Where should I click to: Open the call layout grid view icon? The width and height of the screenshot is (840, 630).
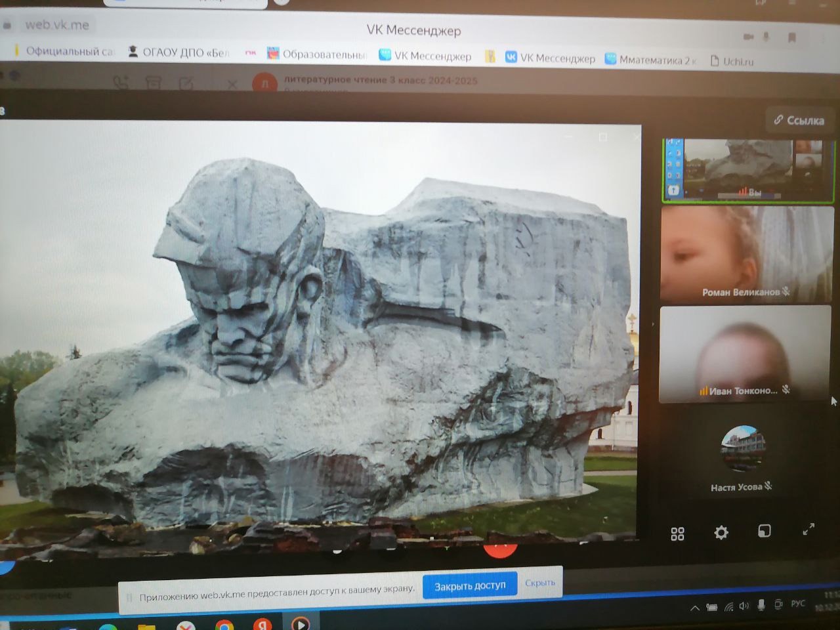(x=678, y=534)
